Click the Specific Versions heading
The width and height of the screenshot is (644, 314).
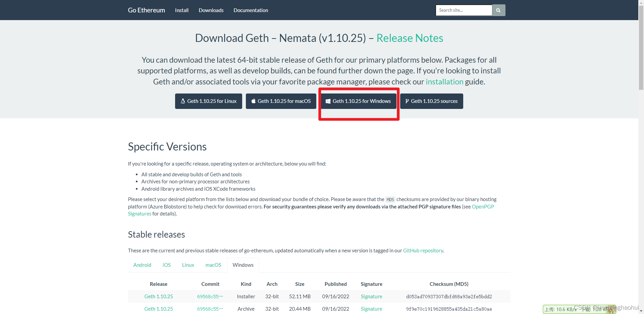click(x=167, y=147)
